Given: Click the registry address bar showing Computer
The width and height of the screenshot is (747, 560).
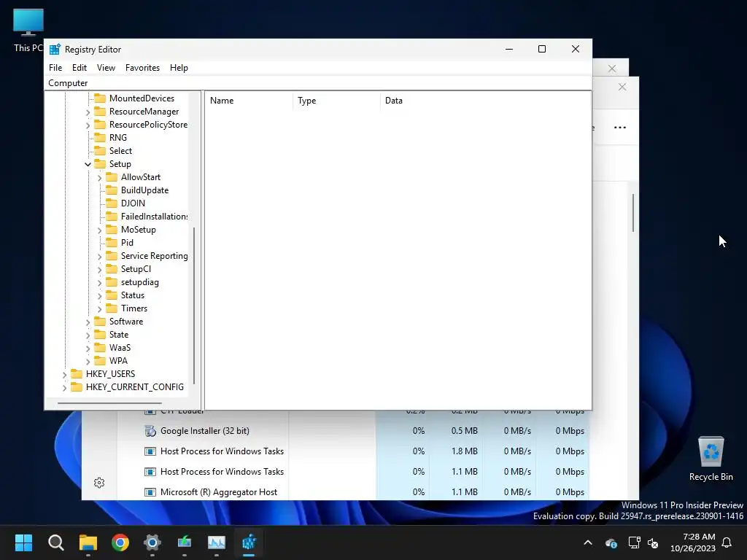Looking at the screenshot, I should click(x=318, y=83).
